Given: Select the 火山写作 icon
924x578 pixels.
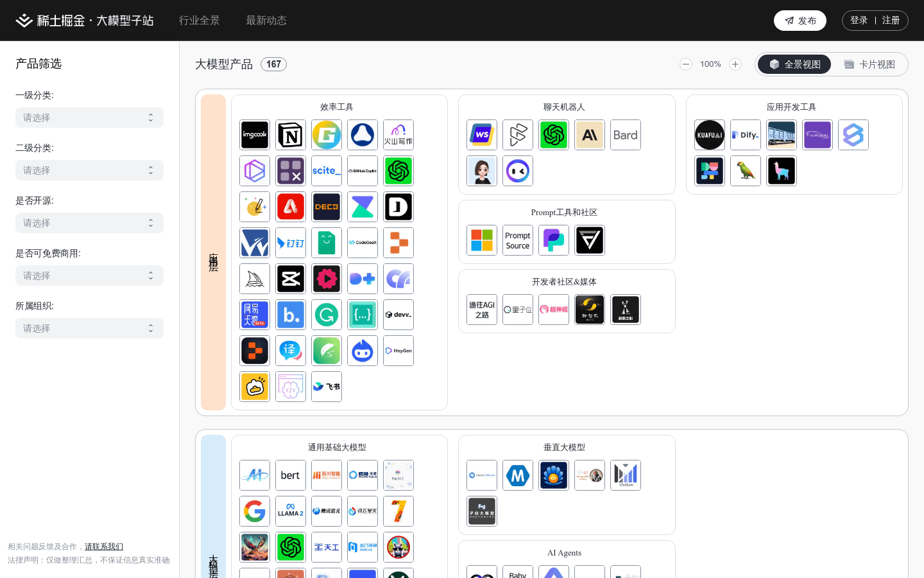Looking at the screenshot, I should [x=398, y=135].
